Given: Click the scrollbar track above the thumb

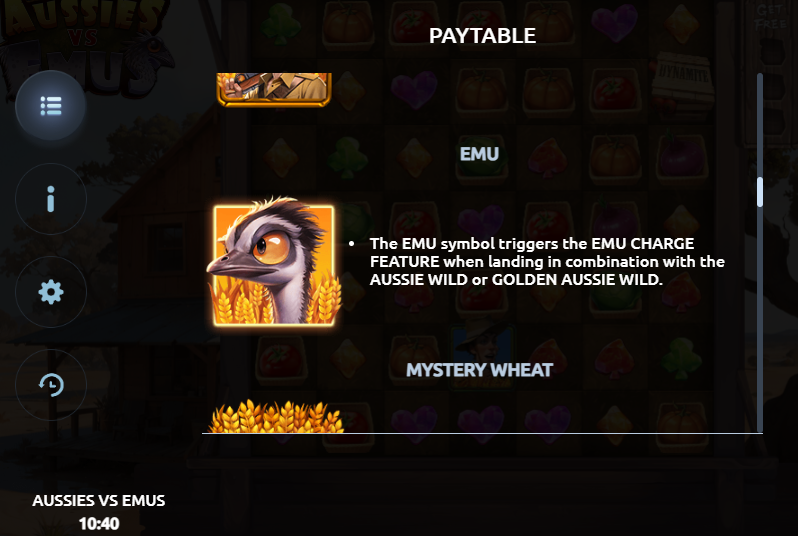Looking at the screenshot, I should (x=759, y=125).
